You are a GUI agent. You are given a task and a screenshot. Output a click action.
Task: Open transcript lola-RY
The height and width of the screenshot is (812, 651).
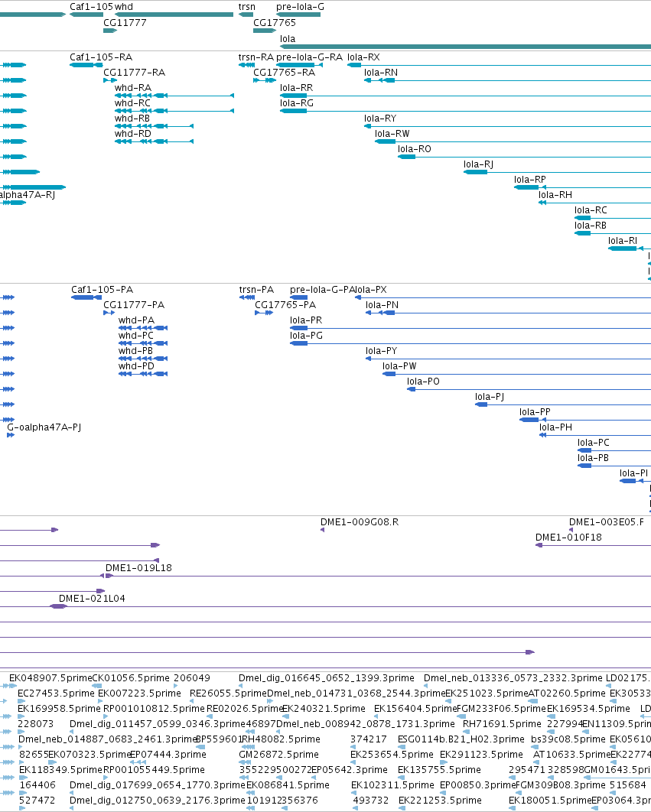click(x=380, y=118)
